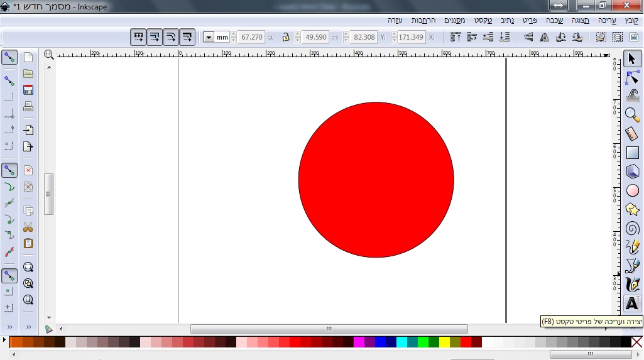This screenshot has width=644, height=360.
Task: Open the עזרה (Help) menu
Action: pos(395,20)
